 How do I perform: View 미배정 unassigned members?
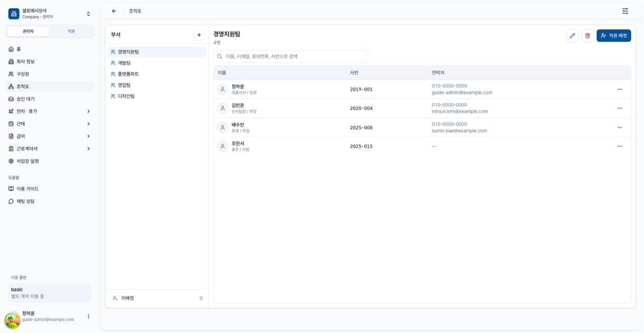(157, 298)
